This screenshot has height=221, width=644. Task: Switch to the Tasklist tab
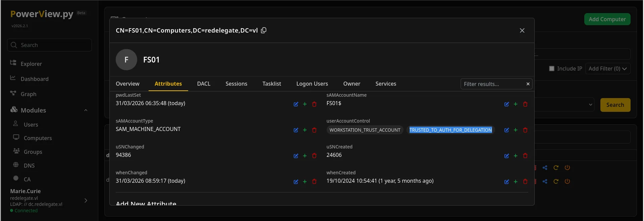tap(272, 84)
